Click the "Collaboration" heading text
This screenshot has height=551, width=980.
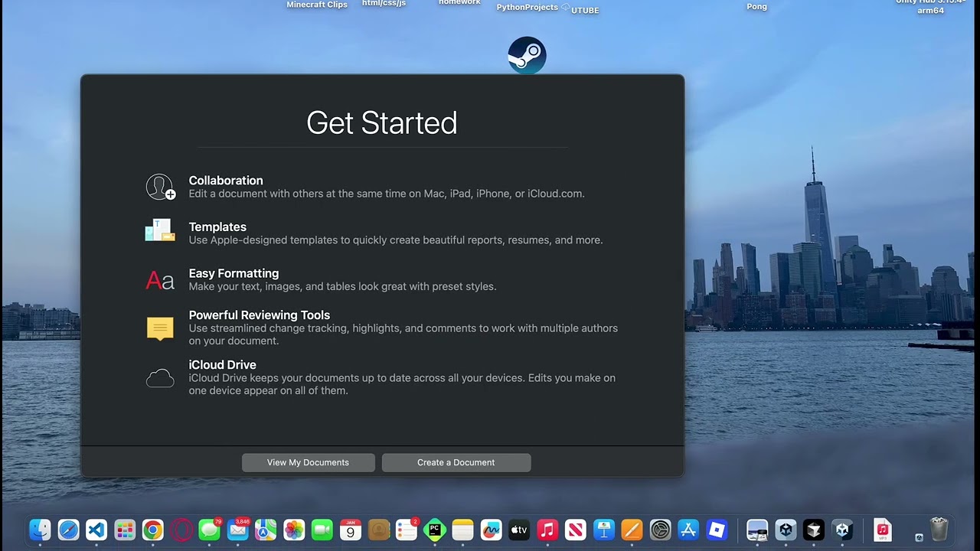click(226, 181)
